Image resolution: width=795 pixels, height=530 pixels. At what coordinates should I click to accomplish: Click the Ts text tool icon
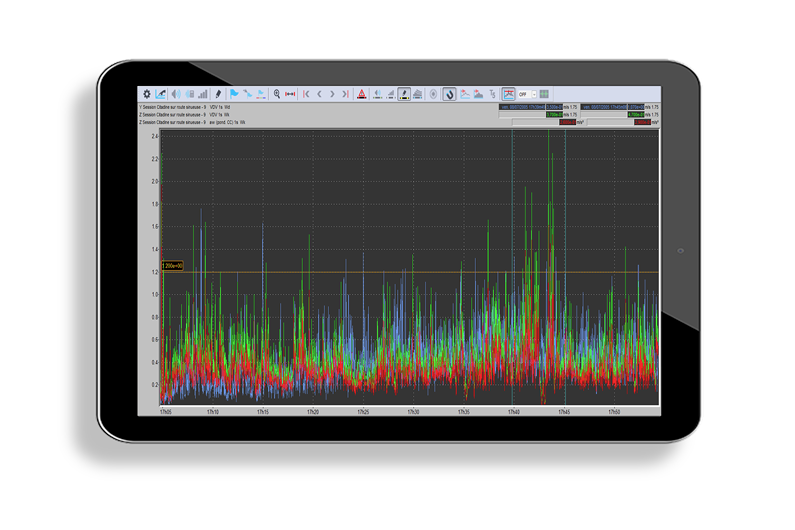point(492,94)
